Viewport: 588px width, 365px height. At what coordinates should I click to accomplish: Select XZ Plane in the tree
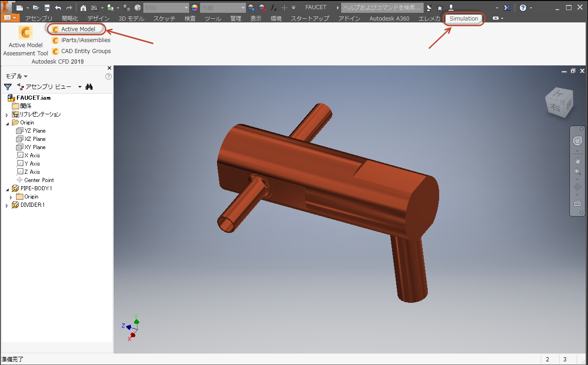[x=31, y=139]
